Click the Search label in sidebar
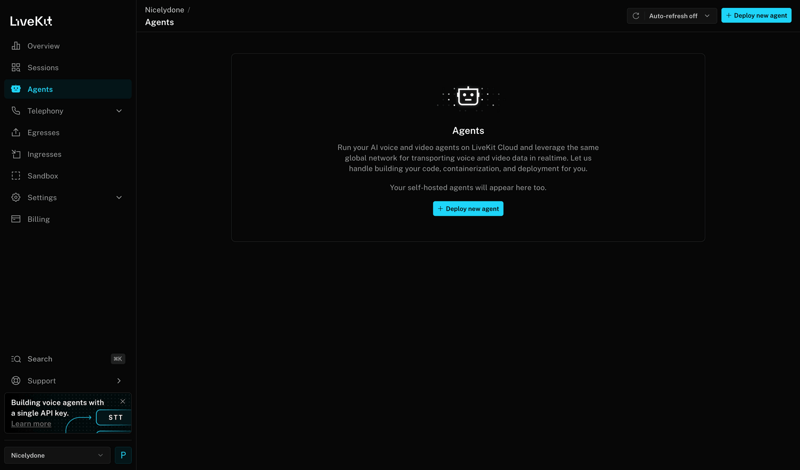This screenshot has height=470, width=800. tap(40, 359)
